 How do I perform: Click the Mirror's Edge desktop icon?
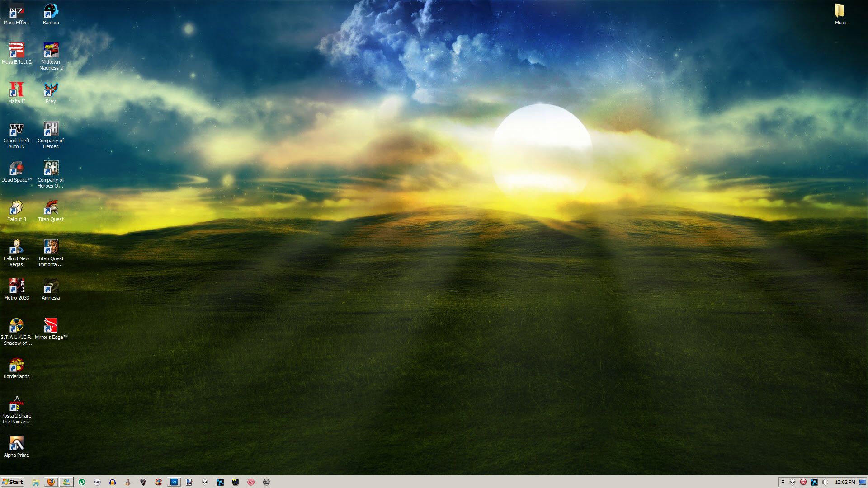(51, 326)
